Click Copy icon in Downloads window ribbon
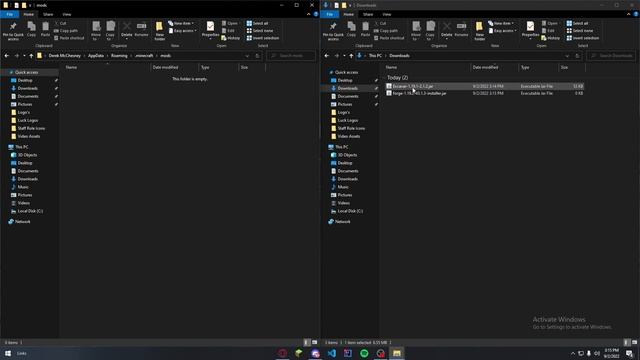640x360 pixels. point(351,29)
